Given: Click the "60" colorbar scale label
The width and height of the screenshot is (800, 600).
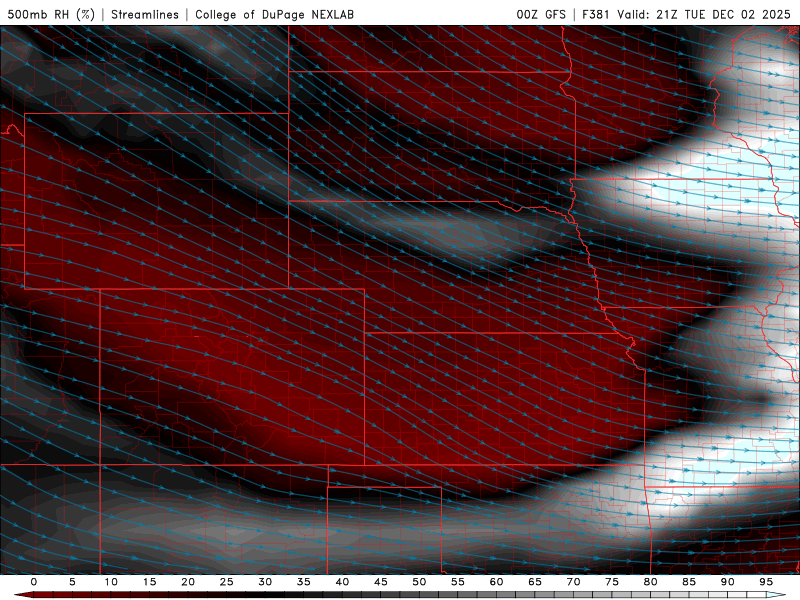Looking at the screenshot, I should (x=496, y=582).
